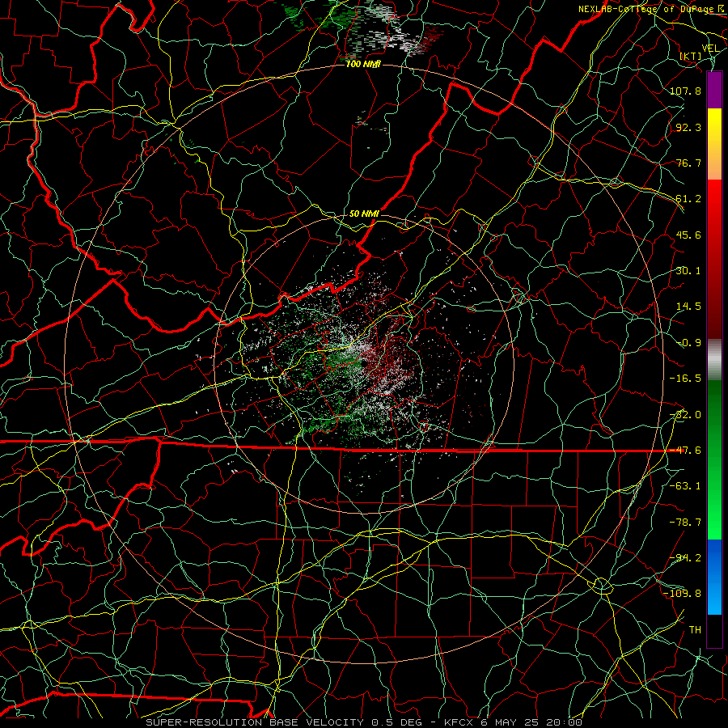Image resolution: width=728 pixels, height=728 pixels.
Task: Click the -0.9 velocity scale value
Action: [688, 342]
